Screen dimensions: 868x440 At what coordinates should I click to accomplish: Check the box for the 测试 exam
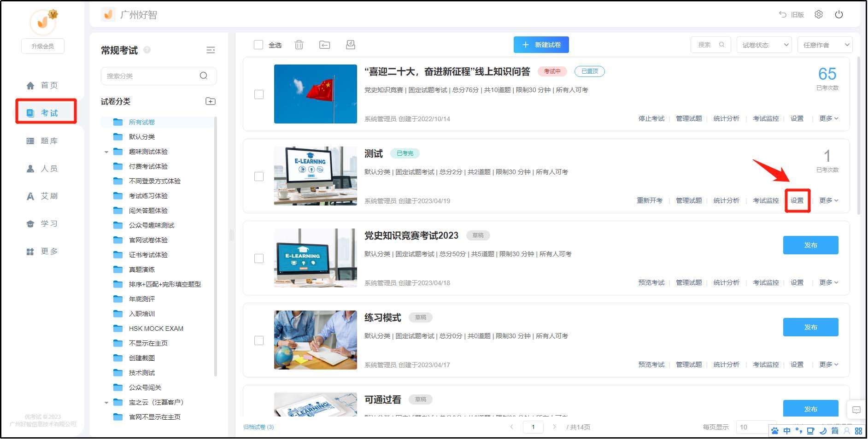click(x=259, y=176)
